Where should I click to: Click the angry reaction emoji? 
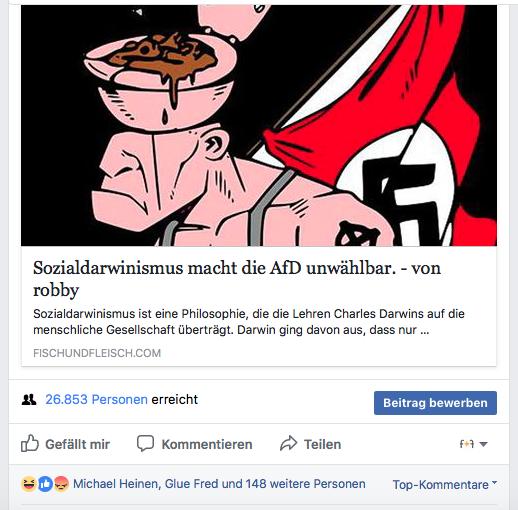[x=61, y=484]
